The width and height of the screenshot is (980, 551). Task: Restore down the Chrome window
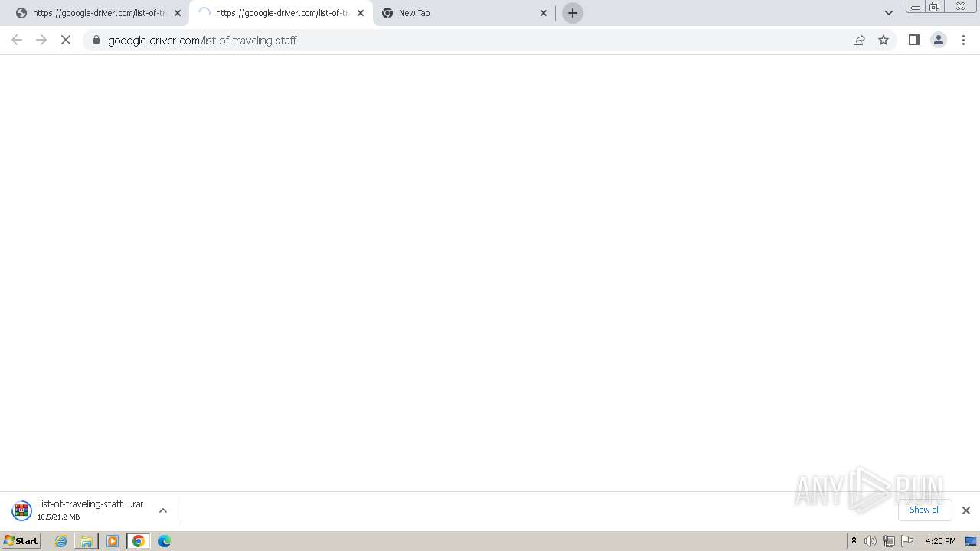935,7
